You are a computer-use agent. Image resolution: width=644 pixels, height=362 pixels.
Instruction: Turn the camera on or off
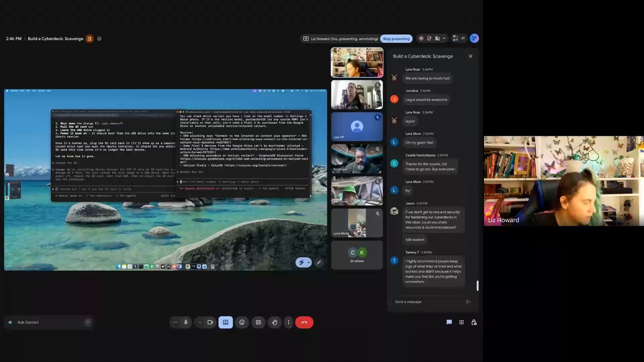click(x=210, y=322)
